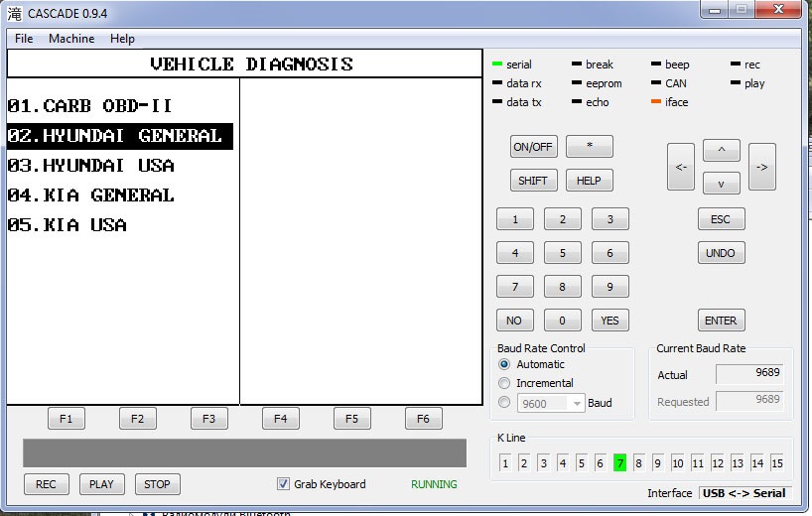Select K Line 12
This screenshot has height=516, width=812.
coord(718,462)
